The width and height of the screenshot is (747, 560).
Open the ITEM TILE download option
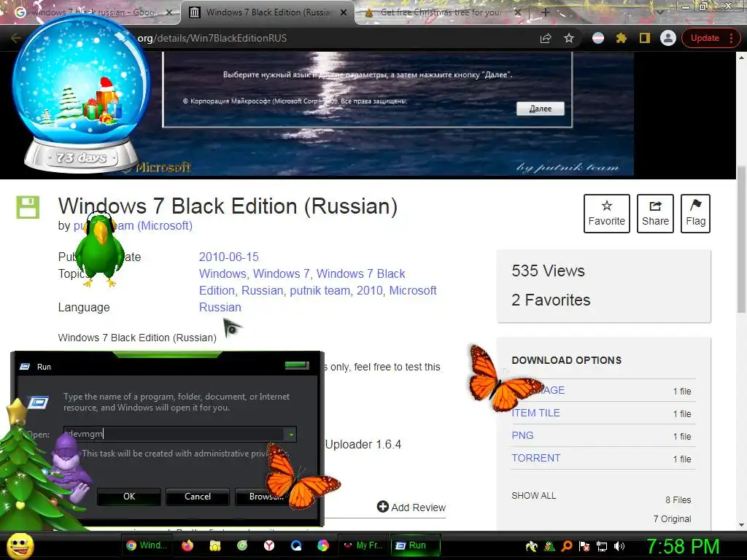pos(535,413)
